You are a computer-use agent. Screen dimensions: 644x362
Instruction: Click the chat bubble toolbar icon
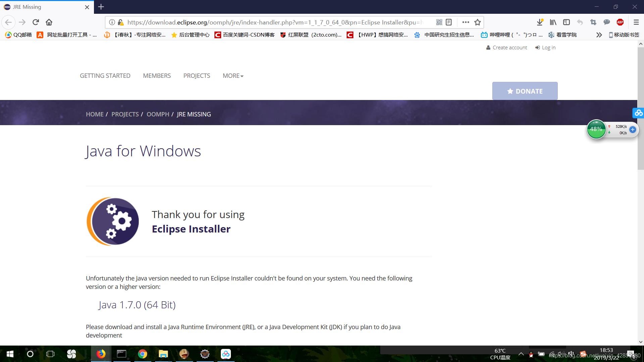(607, 22)
